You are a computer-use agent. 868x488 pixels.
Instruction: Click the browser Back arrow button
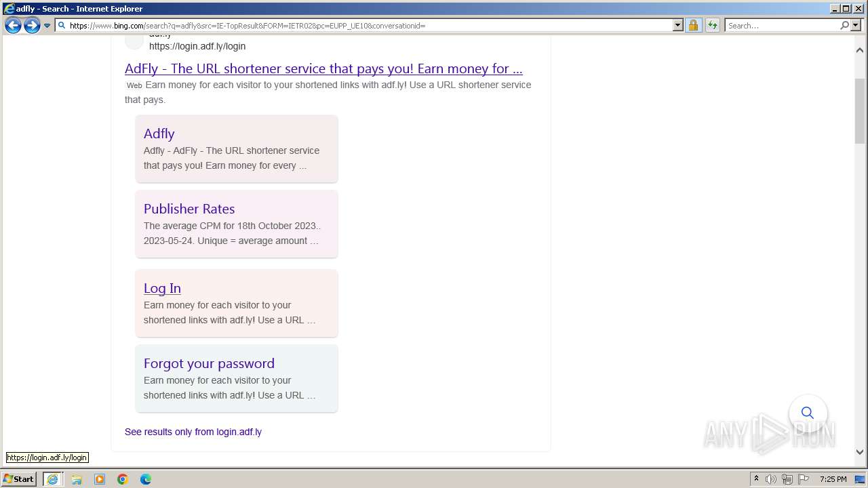[13, 26]
